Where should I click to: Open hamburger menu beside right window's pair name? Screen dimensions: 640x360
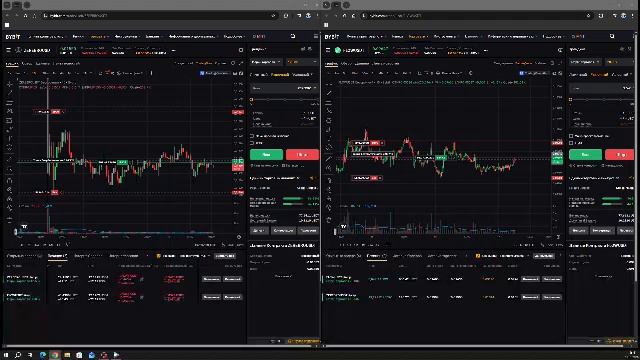pyautogui.click(x=328, y=50)
